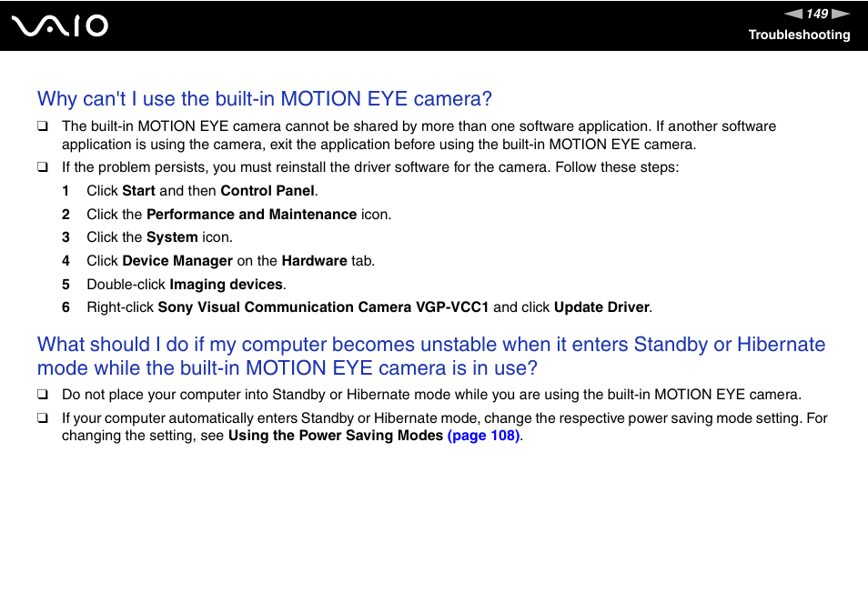Click bullet starting 'The built-in MOTION EYE camera cannot'

(x=419, y=136)
